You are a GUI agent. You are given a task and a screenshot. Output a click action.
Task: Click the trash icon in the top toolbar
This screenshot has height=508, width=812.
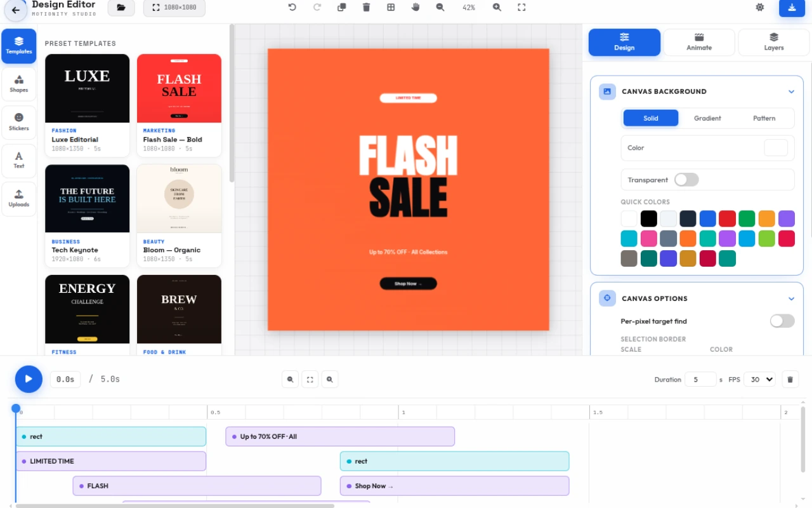click(366, 7)
